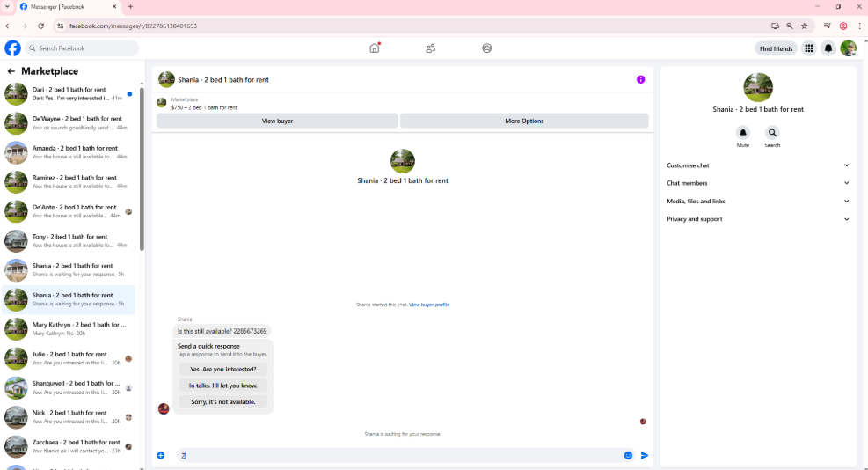Screen dimensions: 868x470
Task: Open conversation information purple icon
Action: (640, 80)
